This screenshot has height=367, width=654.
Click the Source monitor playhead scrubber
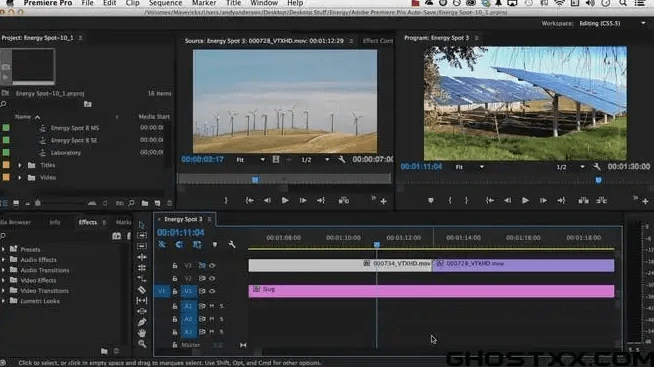(255, 179)
